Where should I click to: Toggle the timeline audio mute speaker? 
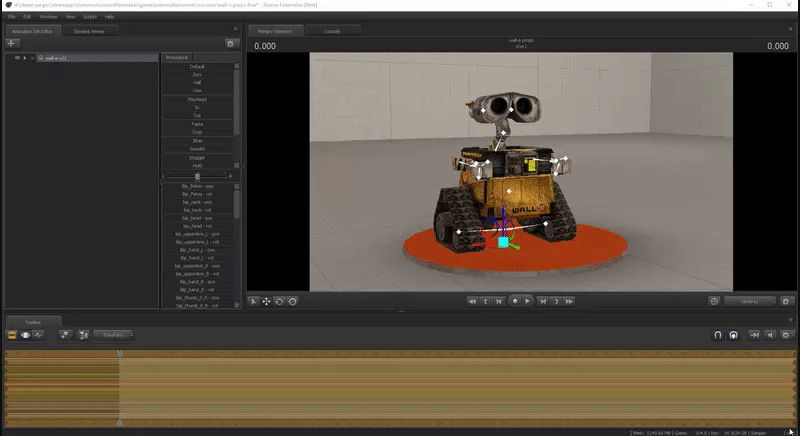coord(770,335)
